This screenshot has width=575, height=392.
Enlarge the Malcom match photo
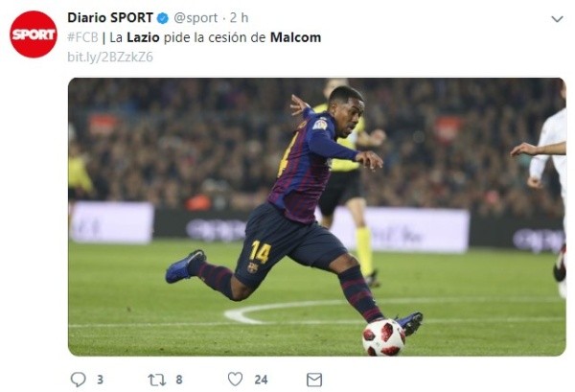(316, 216)
